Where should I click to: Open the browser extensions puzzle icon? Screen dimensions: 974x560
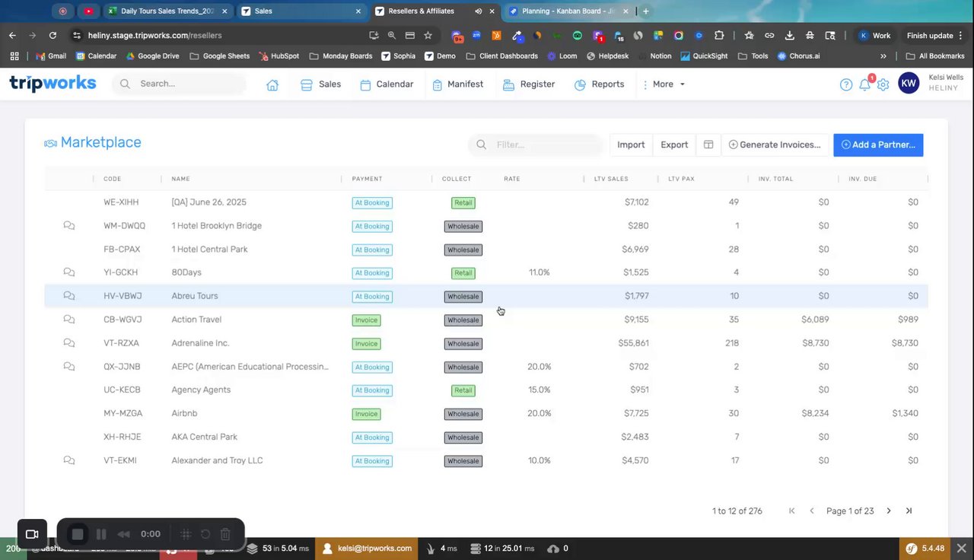719,35
